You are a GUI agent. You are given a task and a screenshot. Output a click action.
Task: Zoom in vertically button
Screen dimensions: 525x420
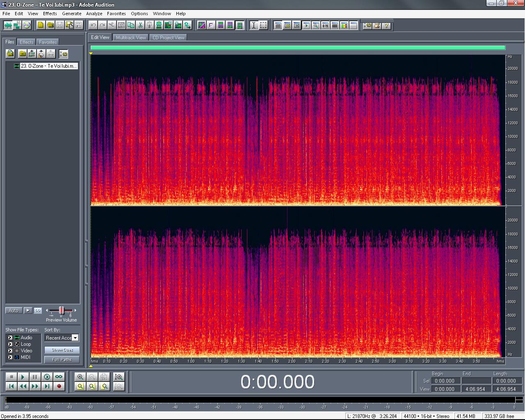(119, 377)
